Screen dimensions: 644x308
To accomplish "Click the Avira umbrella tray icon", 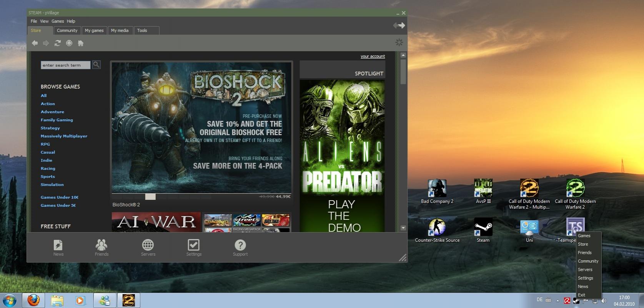I will pos(567,301).
